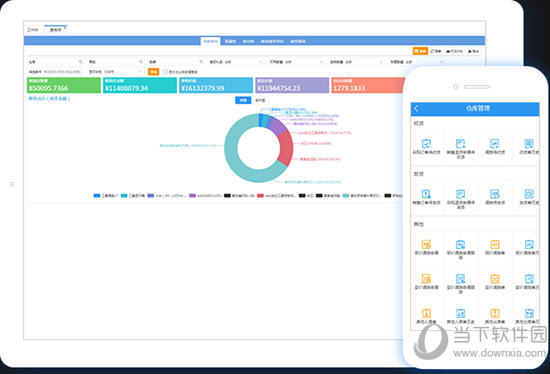Toggle the checkbox next to the orange query button
The width and height of the screenshot is (550, 374).
click(165, 72)
